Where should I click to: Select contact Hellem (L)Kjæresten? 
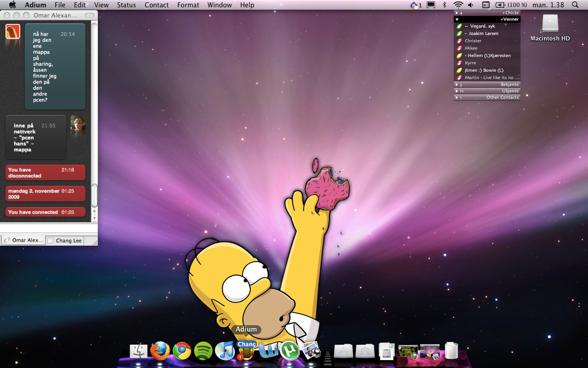point(487,56)
